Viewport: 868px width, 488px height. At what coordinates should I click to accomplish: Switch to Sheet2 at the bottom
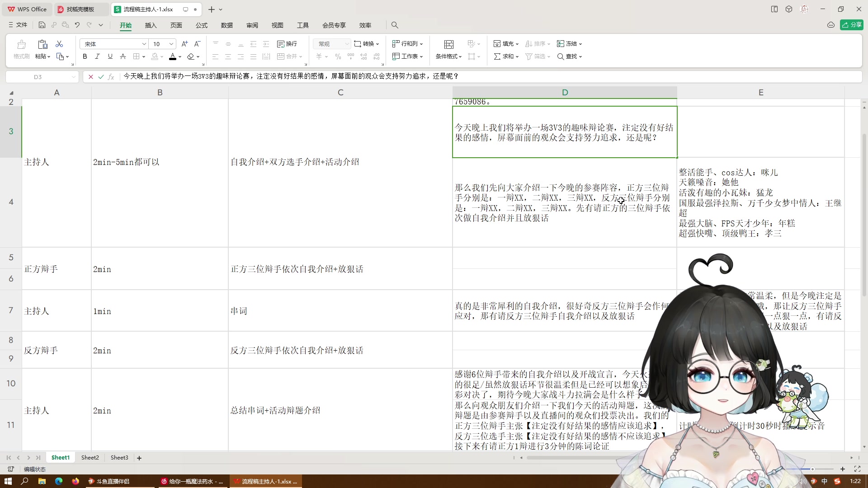[x=90, y=458]
